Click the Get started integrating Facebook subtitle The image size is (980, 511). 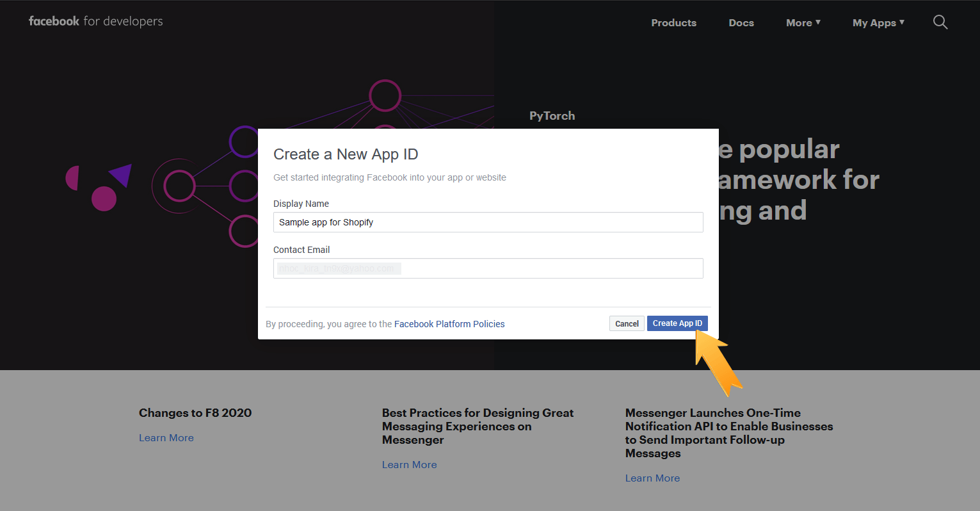390,177
